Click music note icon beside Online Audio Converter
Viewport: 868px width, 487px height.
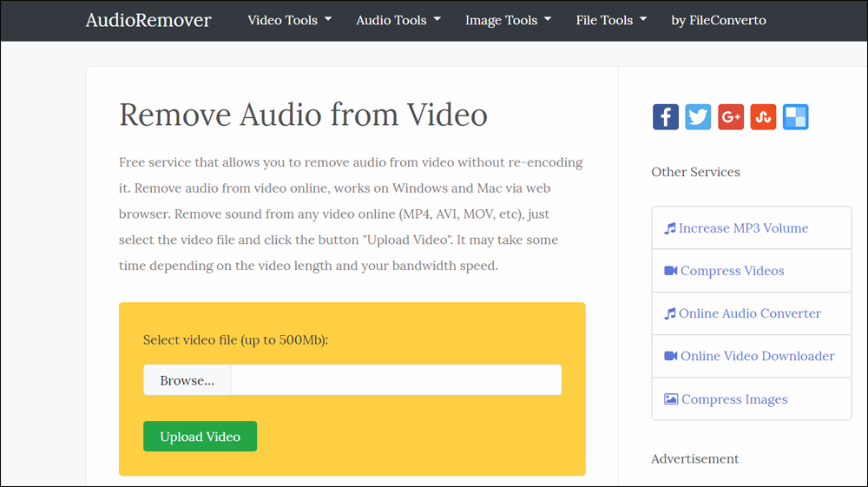670,313
